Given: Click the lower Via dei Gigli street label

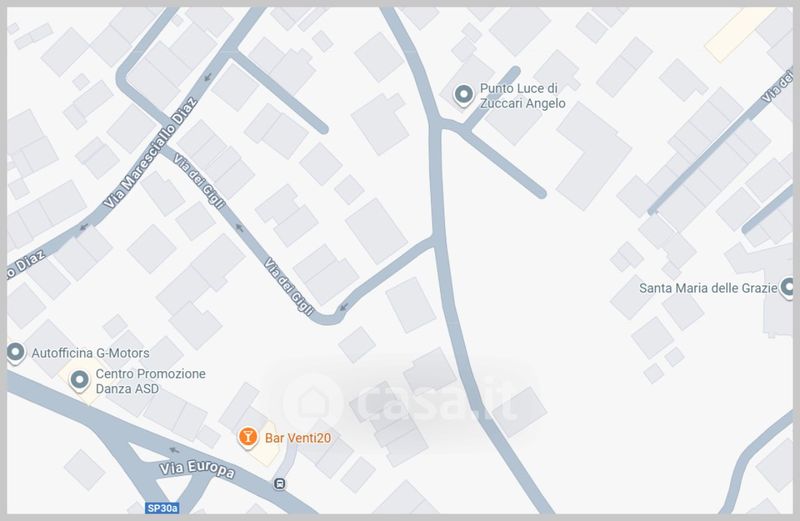Looking at the screenshot, I should [288, 287].
